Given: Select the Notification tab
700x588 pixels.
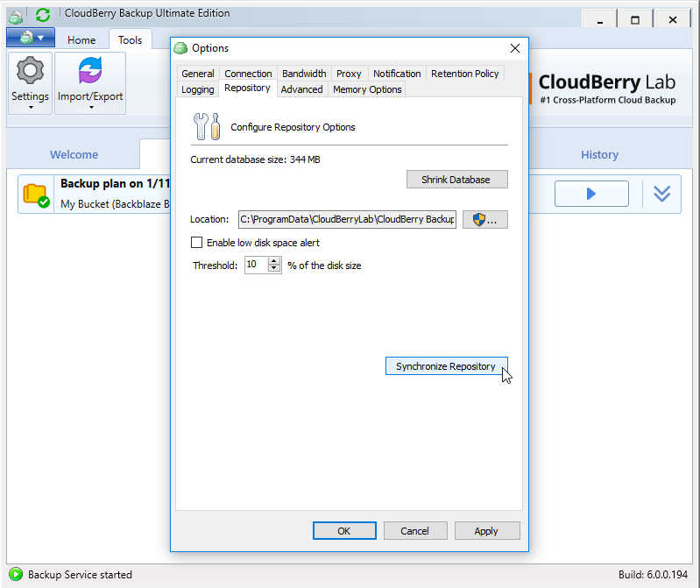Looking at the screenshot, I should tap(397, 74).
